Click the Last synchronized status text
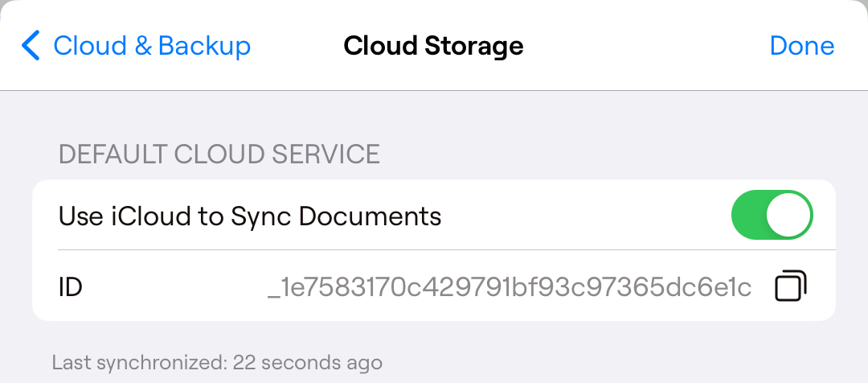868x383 pixels. pyautogui.click(x=217, y=363)
